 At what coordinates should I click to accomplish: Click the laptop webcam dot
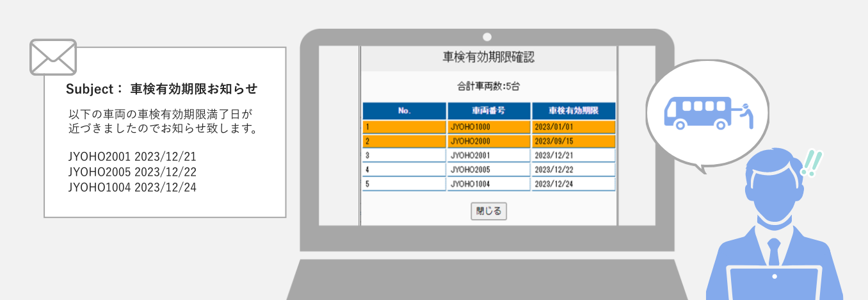pyautogui.click(x=486, y=37)
